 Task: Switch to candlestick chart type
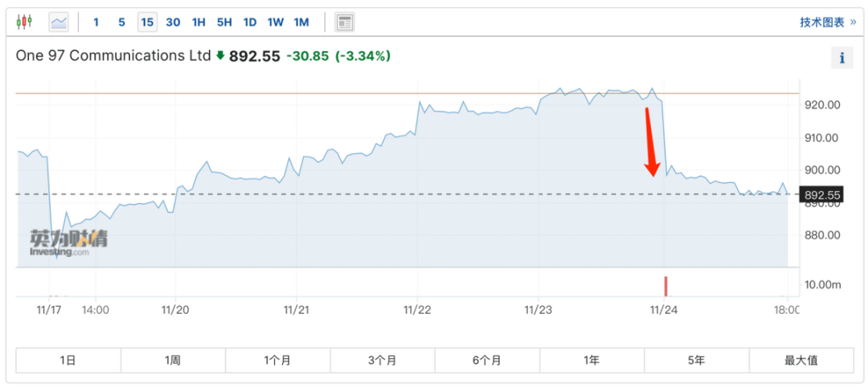point(24,22)
